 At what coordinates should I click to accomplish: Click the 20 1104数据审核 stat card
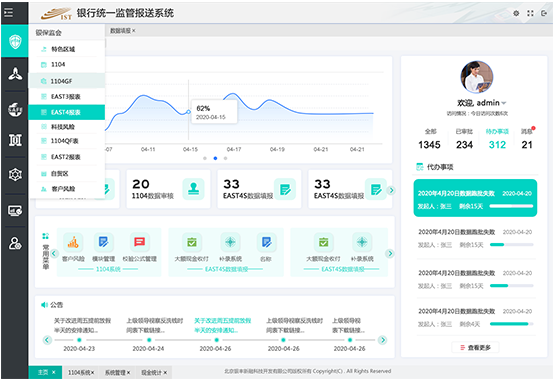pyautogui.click(x=168, y=189)
